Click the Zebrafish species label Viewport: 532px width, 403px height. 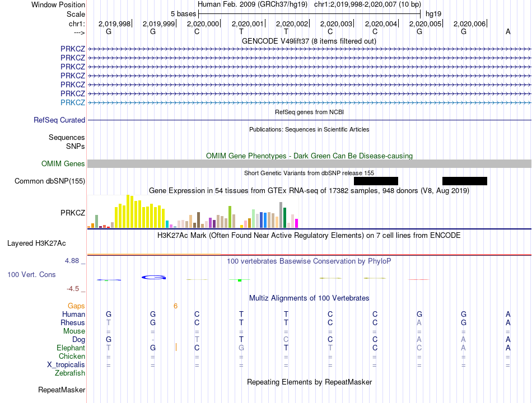click(x=70, y=373)
